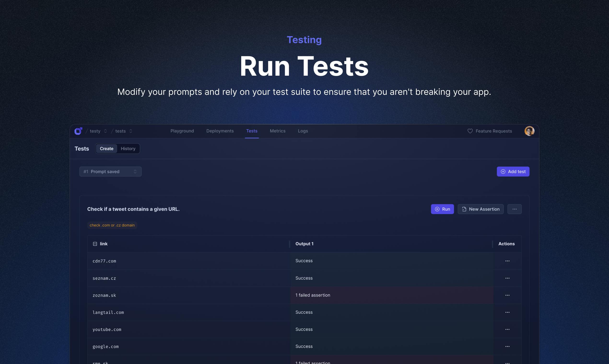This screenshot has width=609, height=364.
Task: Run the tweet URL test
Action: pyautogui.click(x=442, y=209)
